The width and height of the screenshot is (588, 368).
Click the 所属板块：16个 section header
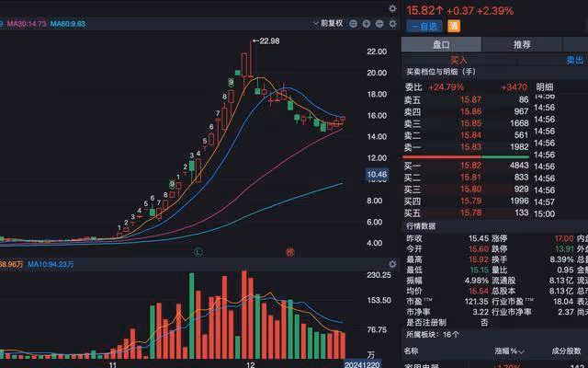pyautogui.click(x=433, y=334)
